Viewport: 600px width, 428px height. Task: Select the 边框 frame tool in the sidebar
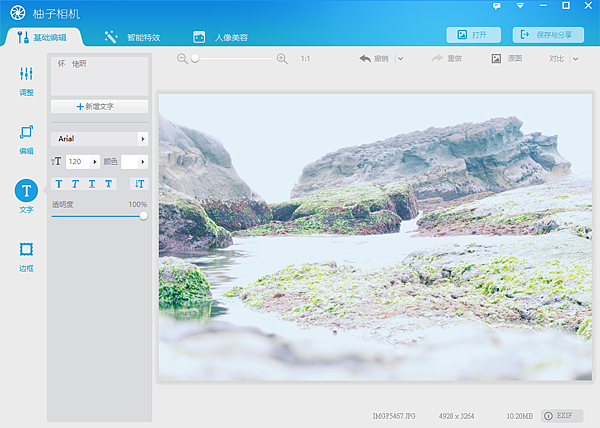point(26,257)
